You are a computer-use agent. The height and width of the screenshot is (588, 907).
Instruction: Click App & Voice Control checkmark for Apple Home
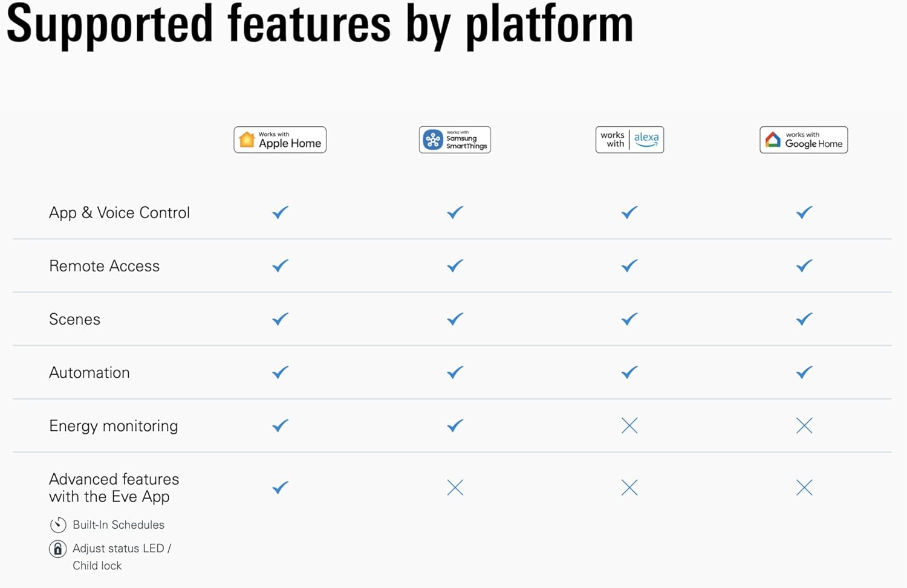click(280, 213)
